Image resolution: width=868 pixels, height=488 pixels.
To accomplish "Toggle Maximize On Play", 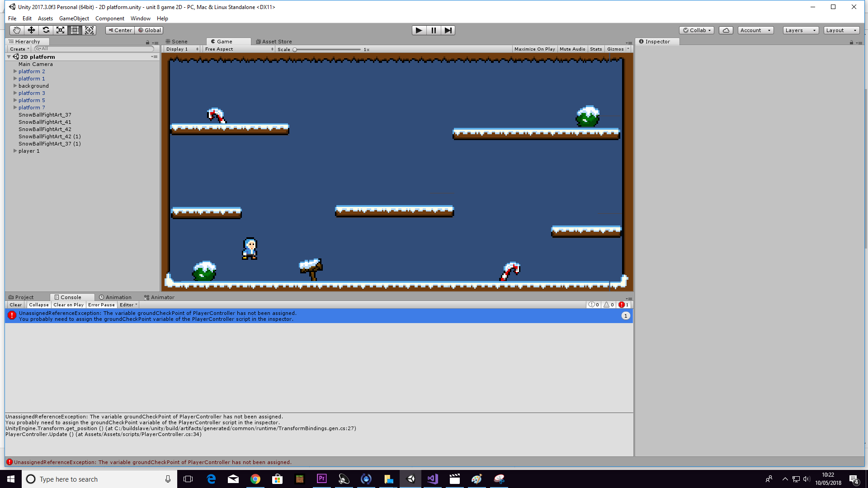I will pos(534,49).
